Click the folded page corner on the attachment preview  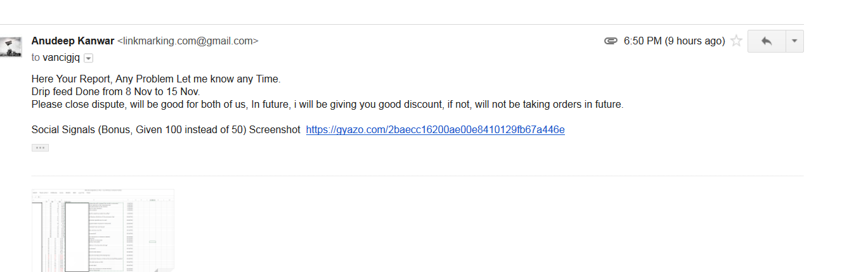click(167, 269)
